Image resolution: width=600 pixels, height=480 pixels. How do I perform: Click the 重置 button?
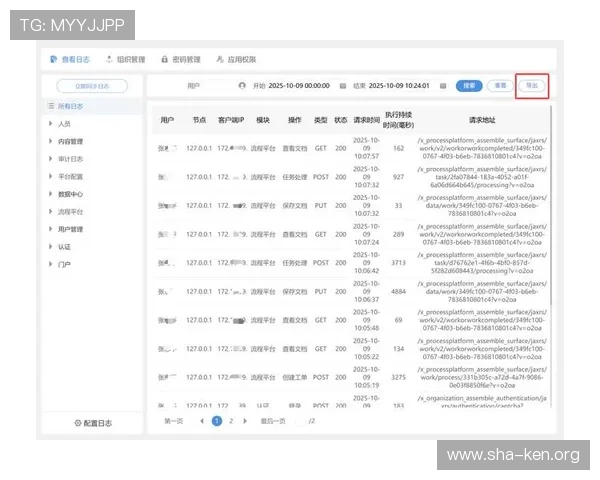click(500, 86)
